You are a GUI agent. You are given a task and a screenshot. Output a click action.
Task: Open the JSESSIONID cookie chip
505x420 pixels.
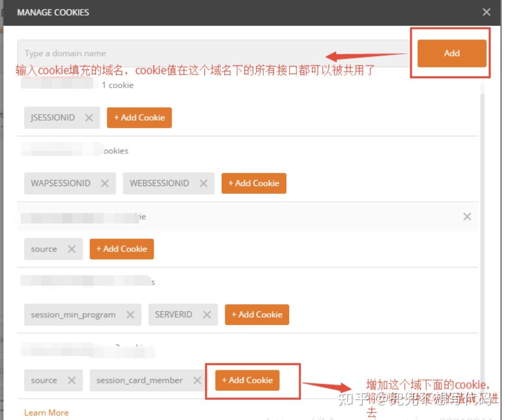point(53,117)
